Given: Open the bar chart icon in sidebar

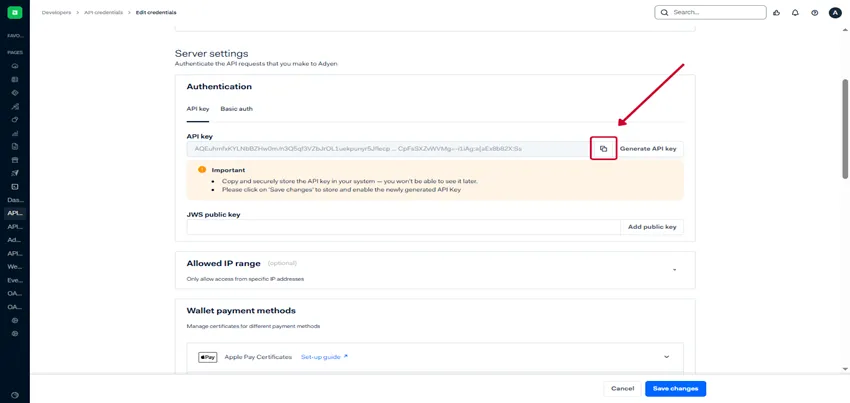Looking at the screenshot, I should point(15,133).
